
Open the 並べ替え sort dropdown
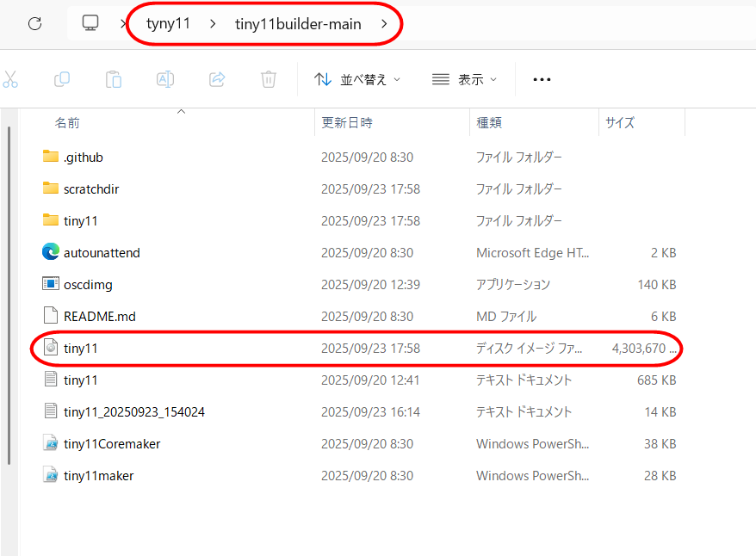tap(357, 79)
